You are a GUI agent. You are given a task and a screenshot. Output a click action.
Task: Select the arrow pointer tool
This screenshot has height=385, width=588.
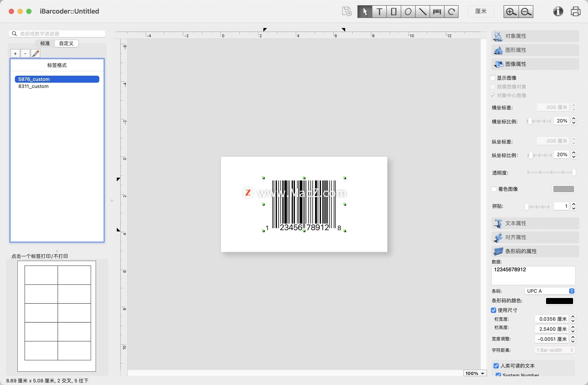coord(365,12)
